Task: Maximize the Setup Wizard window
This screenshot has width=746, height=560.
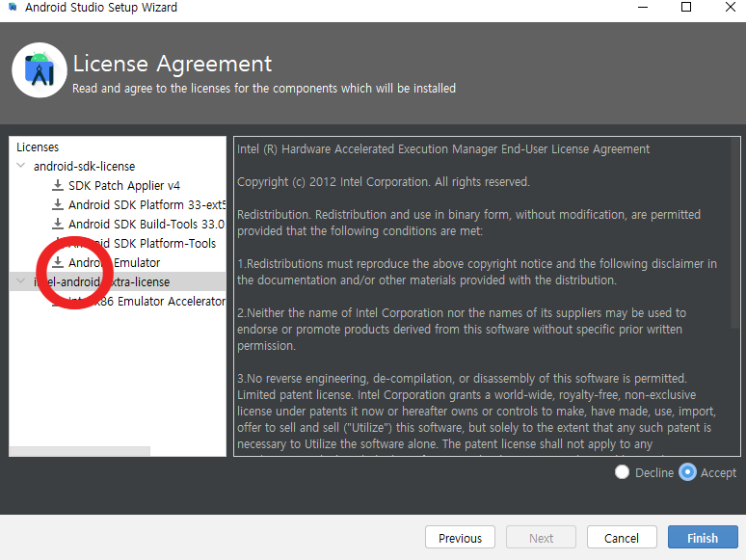Action: click(686, 7)
